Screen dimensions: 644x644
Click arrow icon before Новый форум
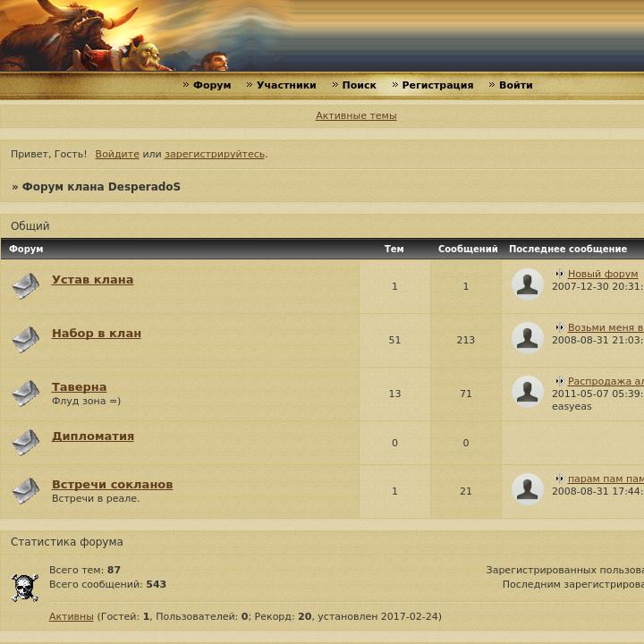[559, 274]
